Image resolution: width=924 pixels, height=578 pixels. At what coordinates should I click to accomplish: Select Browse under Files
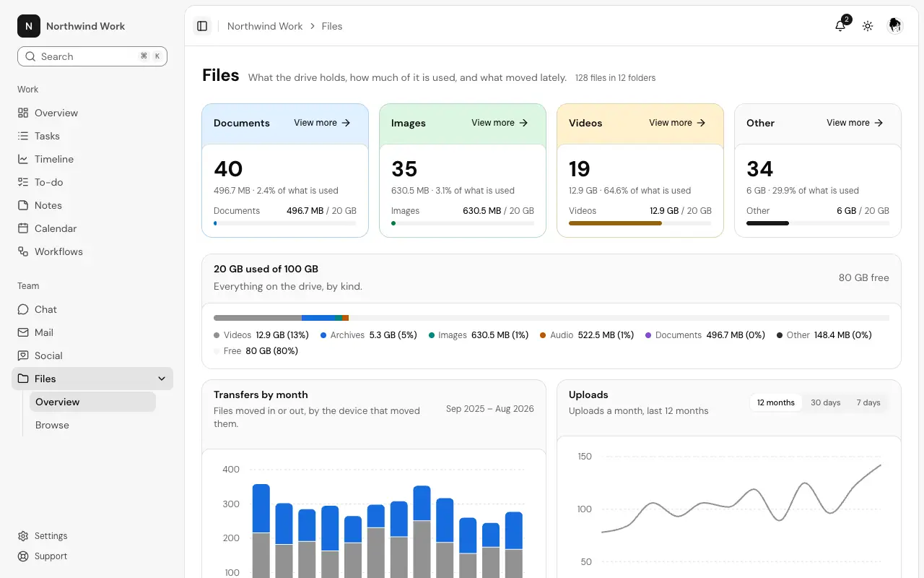[x=92, y=425]
